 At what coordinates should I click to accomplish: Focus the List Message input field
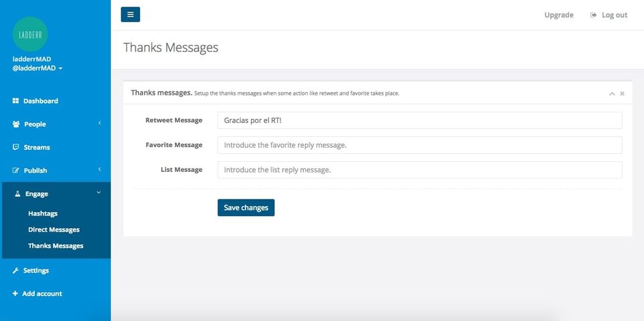coord(420,170)
